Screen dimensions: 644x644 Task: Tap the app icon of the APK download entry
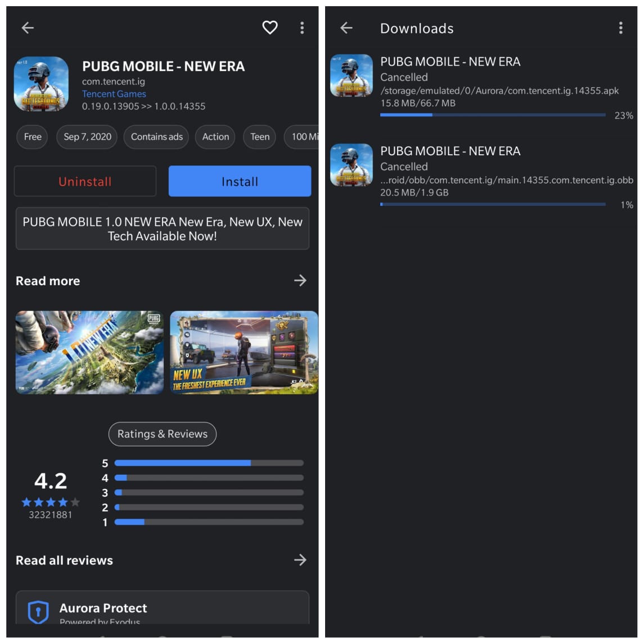coord(352,75)
